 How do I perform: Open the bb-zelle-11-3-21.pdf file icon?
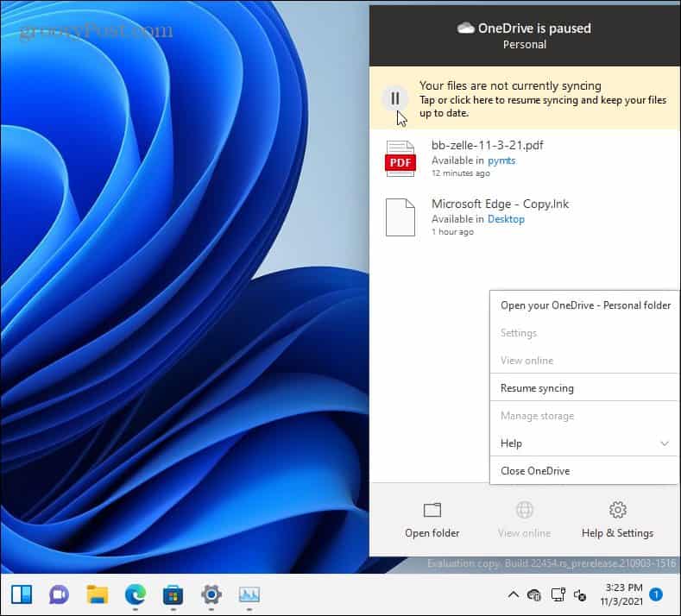[x=400, y=159]
